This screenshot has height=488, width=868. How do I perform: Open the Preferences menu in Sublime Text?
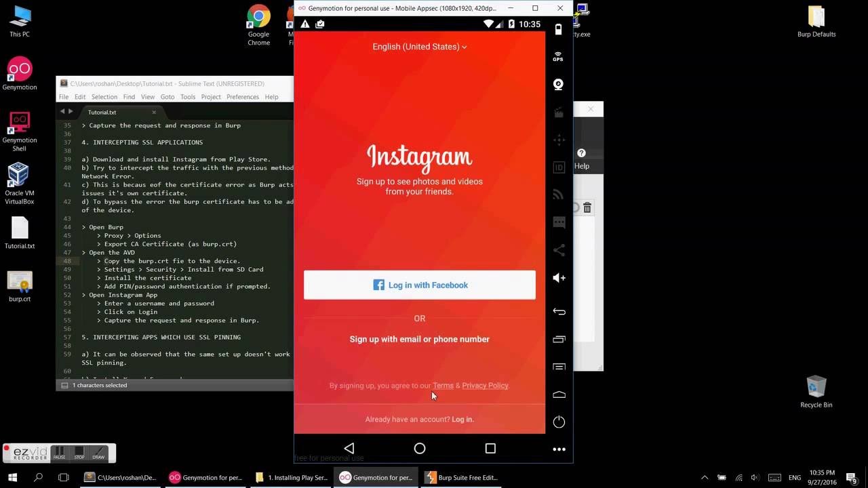(x=243, y=97)
